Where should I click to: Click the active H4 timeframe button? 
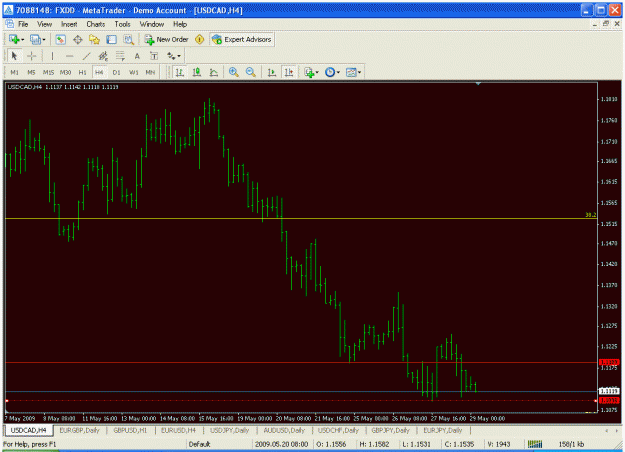pyautogui.click(x=99, y=72)
